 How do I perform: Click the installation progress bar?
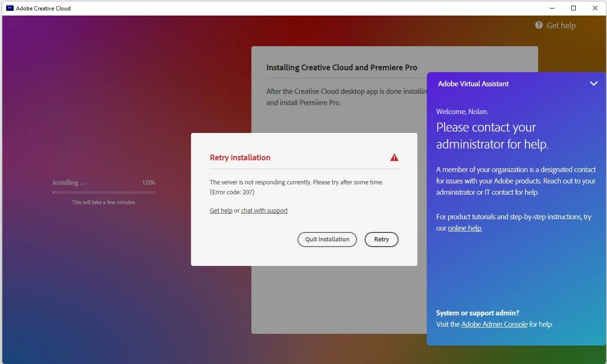104,192
